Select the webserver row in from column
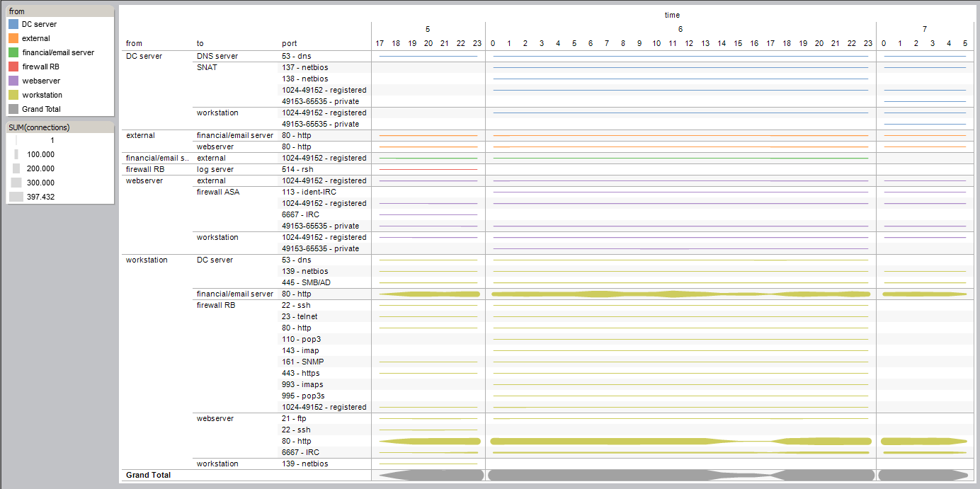 (144, 180)
